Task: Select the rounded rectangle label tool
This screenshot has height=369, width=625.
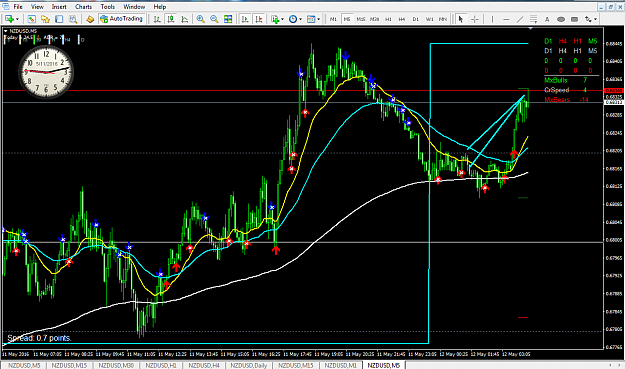Action: [x=574, y=19]
